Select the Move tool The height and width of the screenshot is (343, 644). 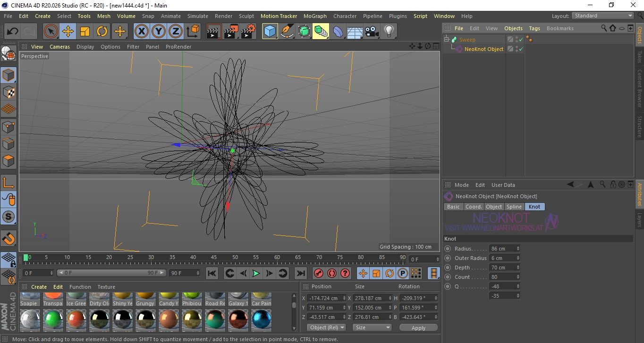68,32
